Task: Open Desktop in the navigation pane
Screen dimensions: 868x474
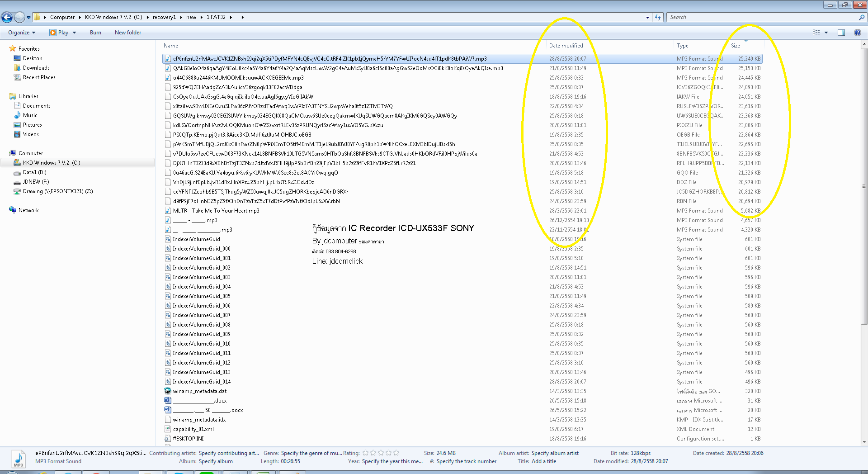Action: coord(33,58)
